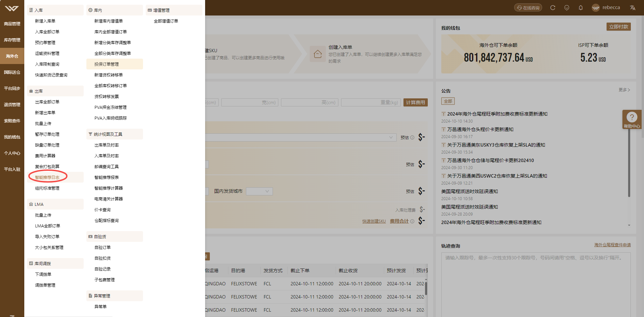644x317 pixels.
Task: Select 海外仓 in the sidebar
Action: click(x=12, y=56)
